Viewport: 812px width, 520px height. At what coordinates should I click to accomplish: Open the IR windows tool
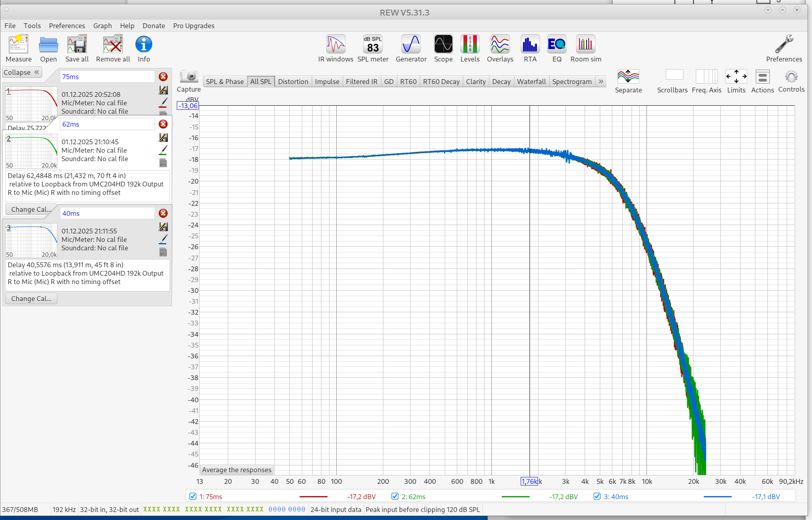(335, 45)
